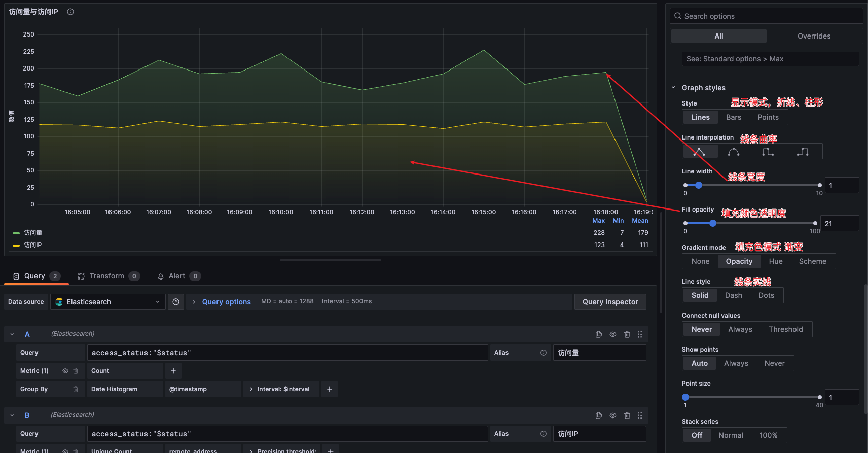Hide query B with the eye icon
The width and height of the screenshot is (868, 453).
coord(613,415)
